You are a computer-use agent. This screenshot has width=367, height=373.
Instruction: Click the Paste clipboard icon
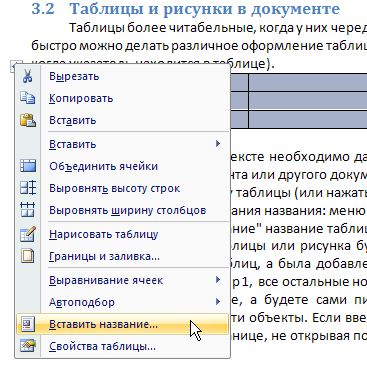28,120
